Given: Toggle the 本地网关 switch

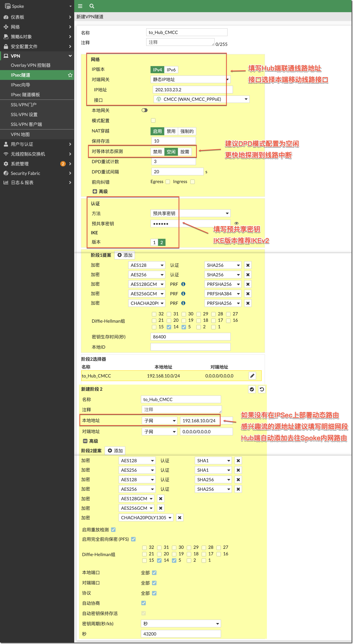Looking at the screenshot, I should click(144, 110).
